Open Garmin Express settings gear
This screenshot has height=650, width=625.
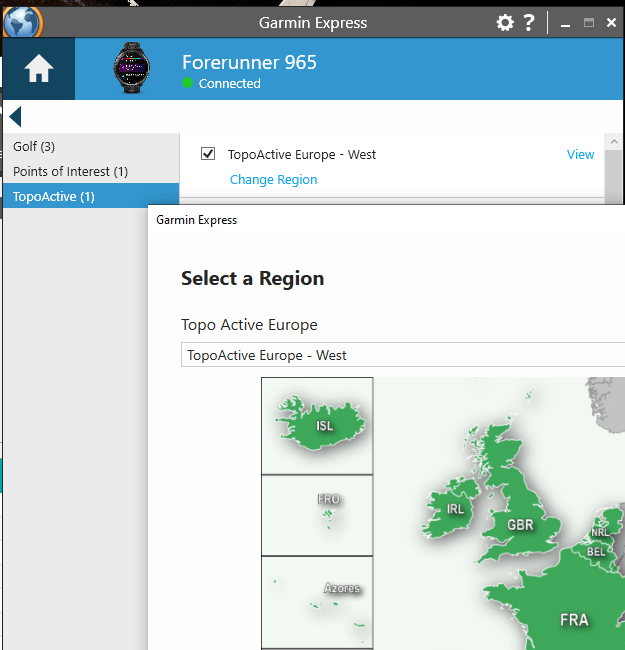pos(505,22)
